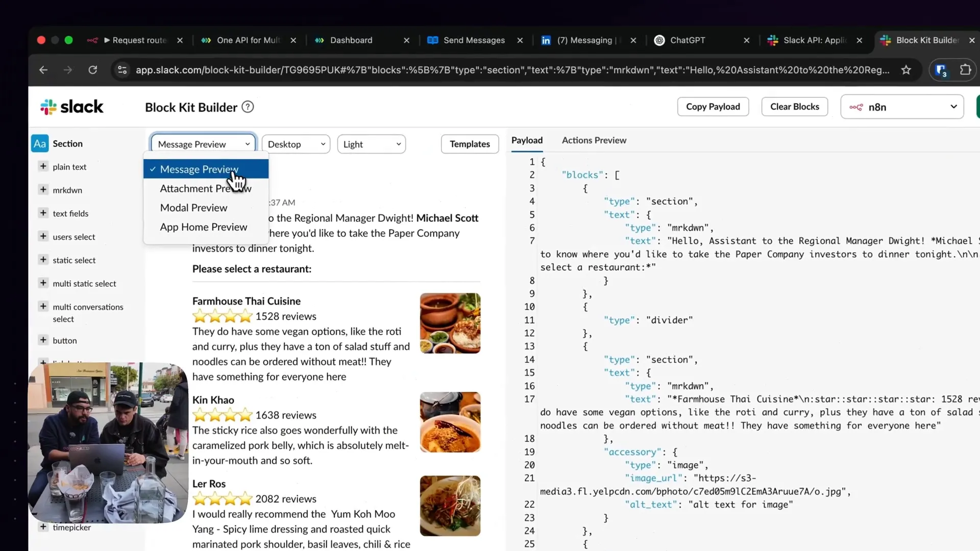
Task: Click the Kin Khao food image
Action: (450, 422)
